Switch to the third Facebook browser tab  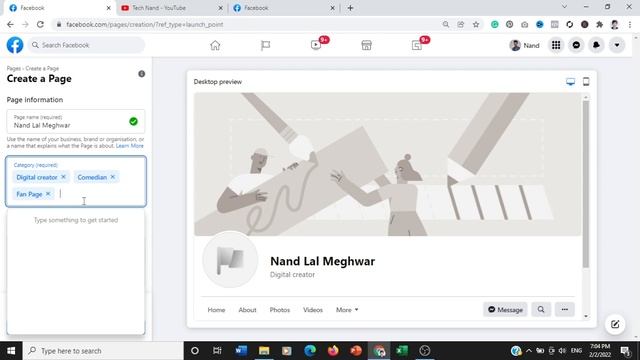click(284, 8)
